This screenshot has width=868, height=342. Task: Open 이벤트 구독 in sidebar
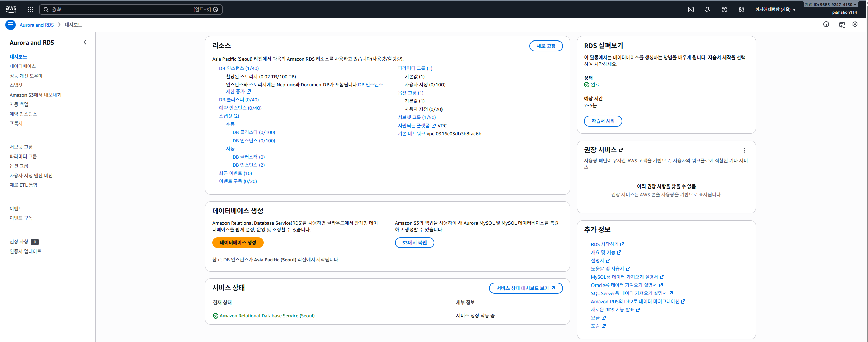21,218
